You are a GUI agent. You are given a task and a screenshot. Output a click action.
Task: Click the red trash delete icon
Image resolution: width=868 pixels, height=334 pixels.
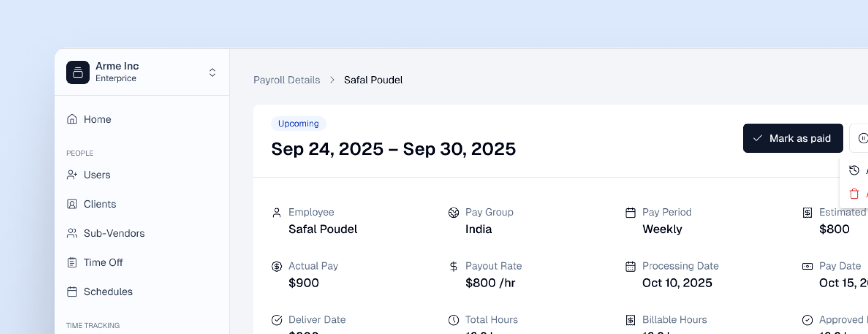[854, 194]
